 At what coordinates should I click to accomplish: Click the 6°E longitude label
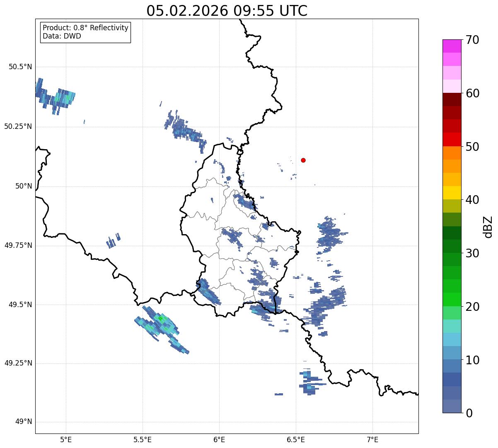219,439
